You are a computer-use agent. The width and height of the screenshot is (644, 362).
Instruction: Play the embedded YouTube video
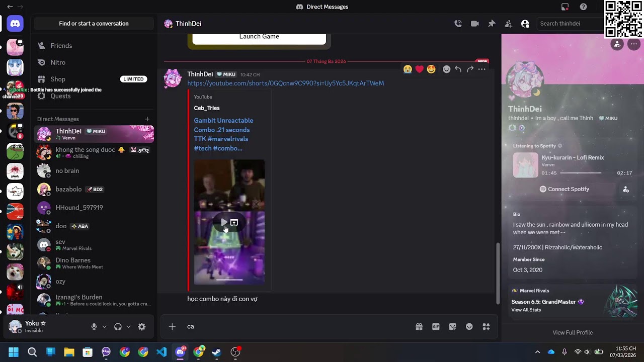(224, 223)
